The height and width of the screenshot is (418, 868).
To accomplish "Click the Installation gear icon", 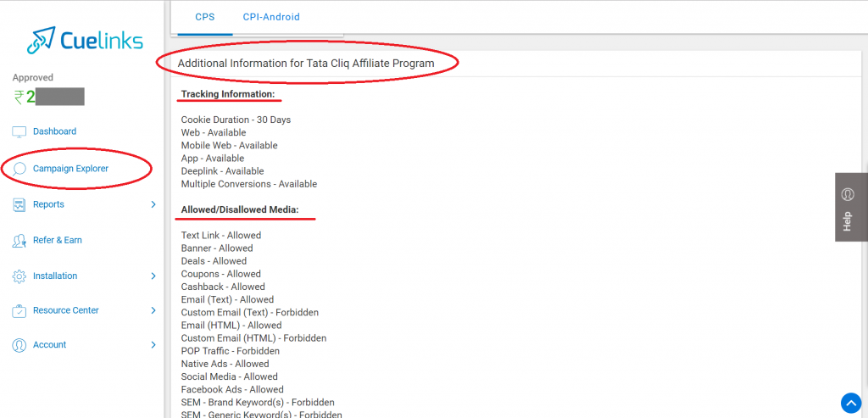I will click(x=19, y=276).
